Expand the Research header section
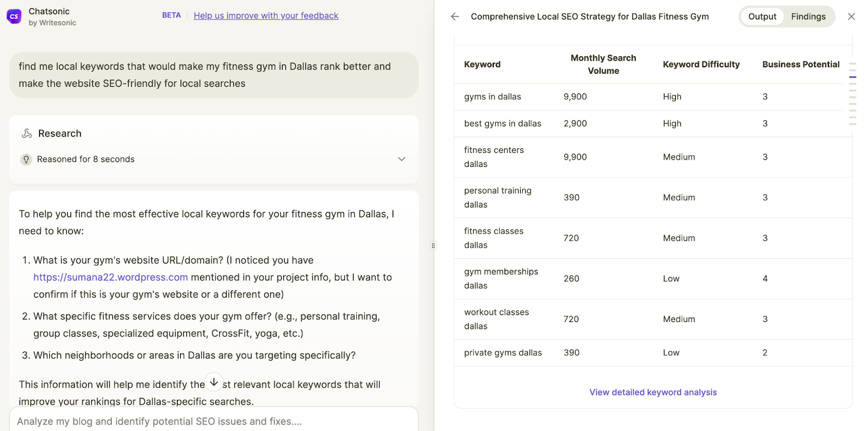The height and width of the screenshot is (431, 868). coord(60,133)
